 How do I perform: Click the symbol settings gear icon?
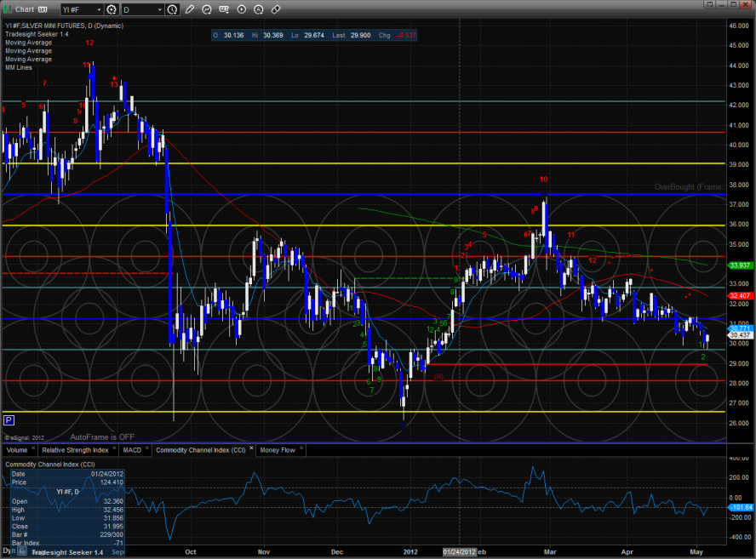click(112, 9)
